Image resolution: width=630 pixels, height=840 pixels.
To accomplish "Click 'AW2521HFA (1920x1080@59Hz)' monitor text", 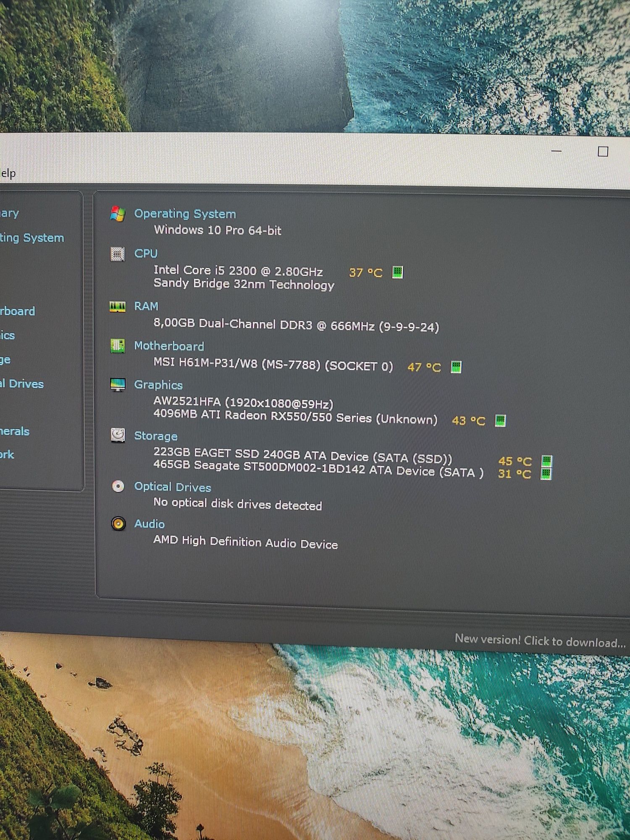I will (x=243, y=403).
